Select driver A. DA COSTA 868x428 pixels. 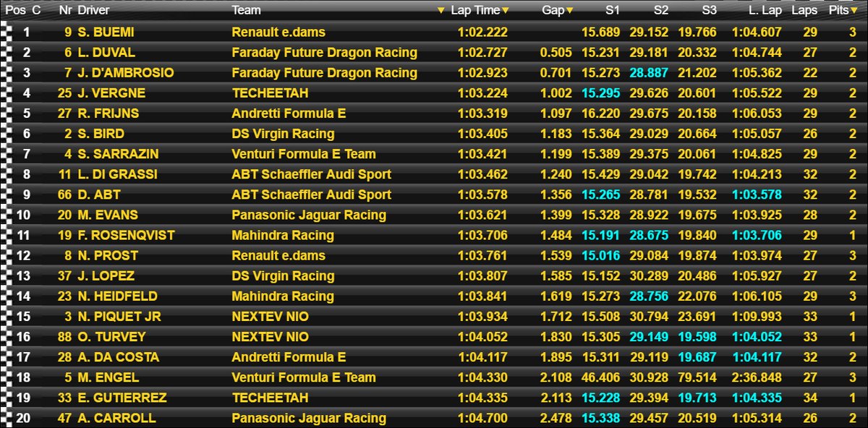click(118, 357)
